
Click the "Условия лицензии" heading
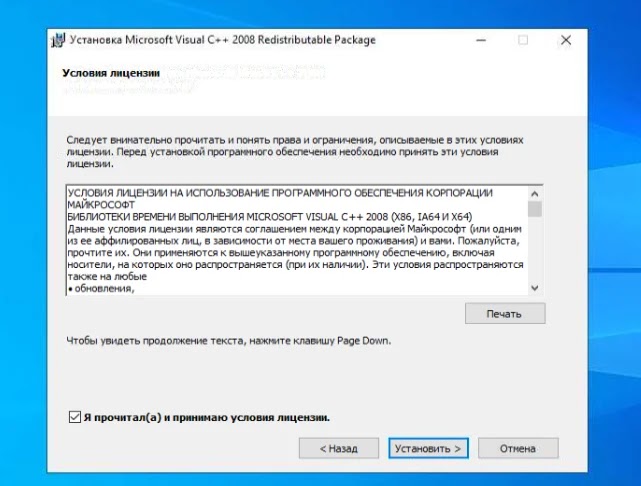pyautogui.click(x=110, y=74)
